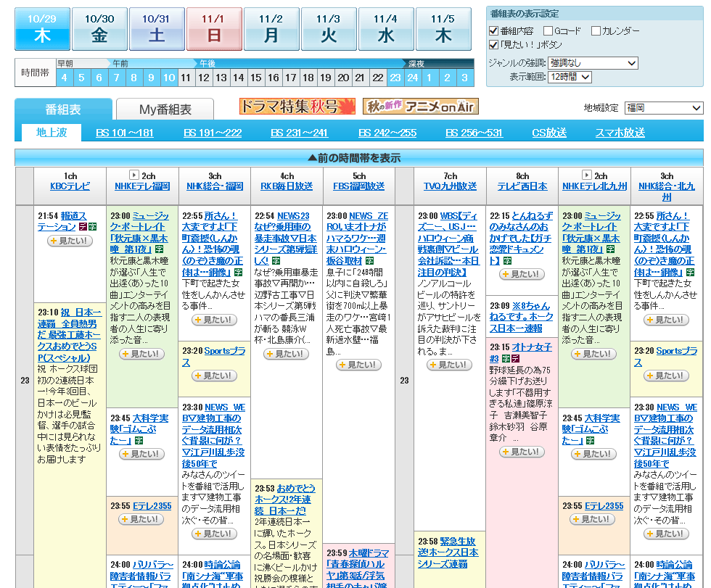Click 見たい! under 23:00 NEWS ZERO
The image size is (711, 588).
click(x=358, y=365)
